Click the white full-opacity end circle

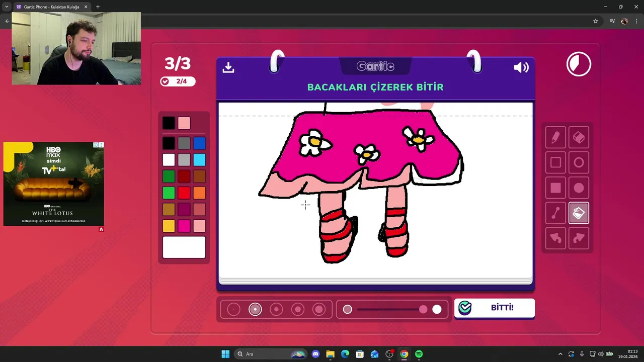click(x=437, y=309)
